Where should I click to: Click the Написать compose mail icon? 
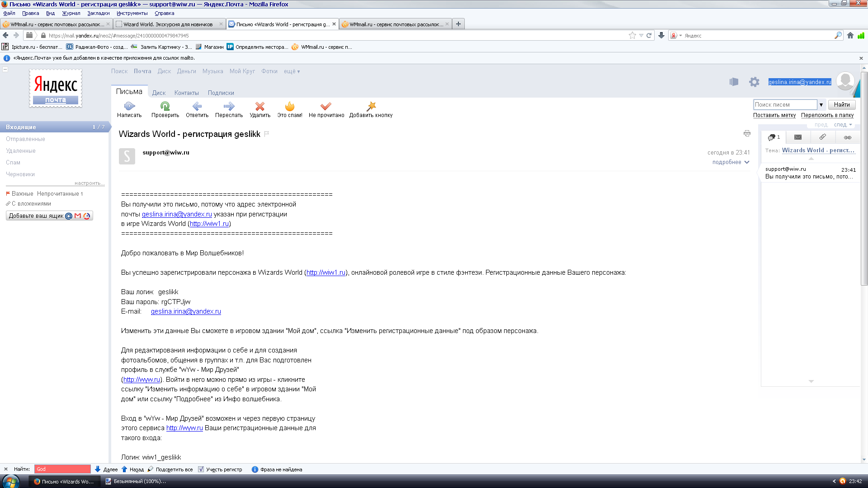coord(129,106)
